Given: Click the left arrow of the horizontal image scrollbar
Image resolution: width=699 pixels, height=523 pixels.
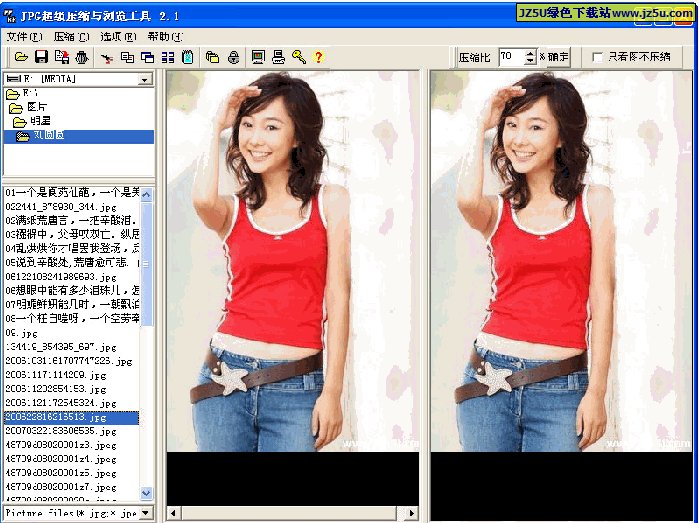Looking at the screenshot, I should point(173,513).
